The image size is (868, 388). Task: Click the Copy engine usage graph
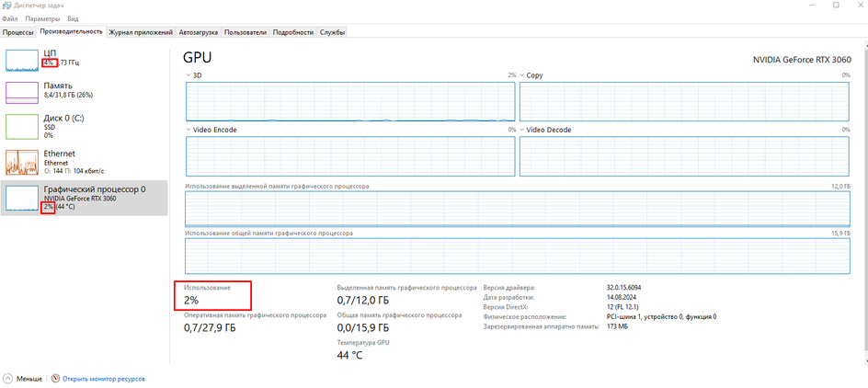pyautogui.click(x=684, y=101)
